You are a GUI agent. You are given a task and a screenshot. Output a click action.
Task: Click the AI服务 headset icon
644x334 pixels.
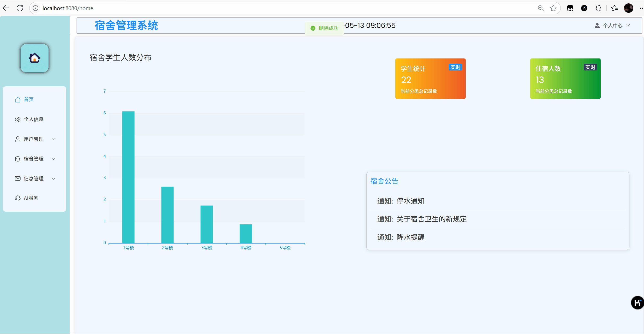(17, 198)
